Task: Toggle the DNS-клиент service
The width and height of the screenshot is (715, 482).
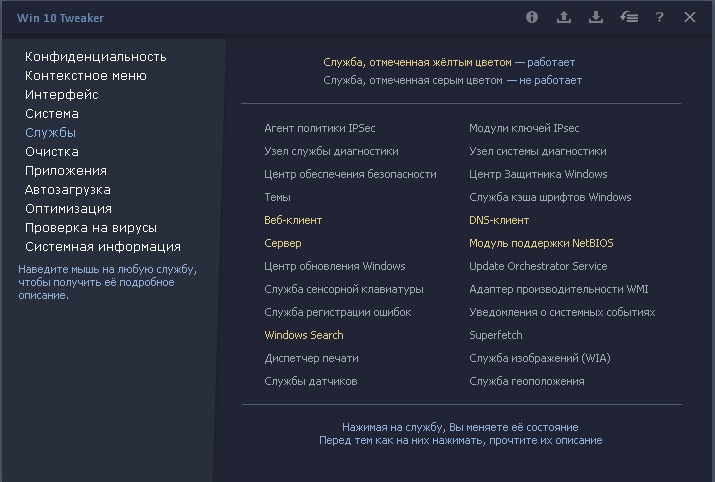Action: click(x=499, y=220)
